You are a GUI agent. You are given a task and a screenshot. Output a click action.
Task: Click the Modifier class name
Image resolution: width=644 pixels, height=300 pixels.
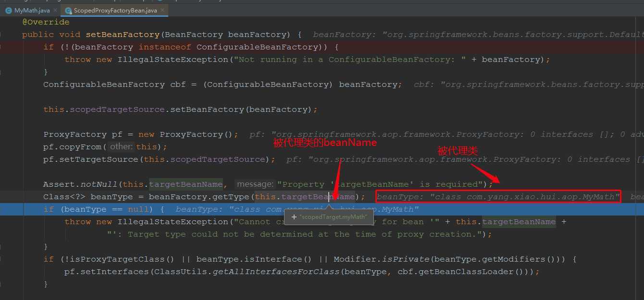pyautogui.click(x=355, y=259)
